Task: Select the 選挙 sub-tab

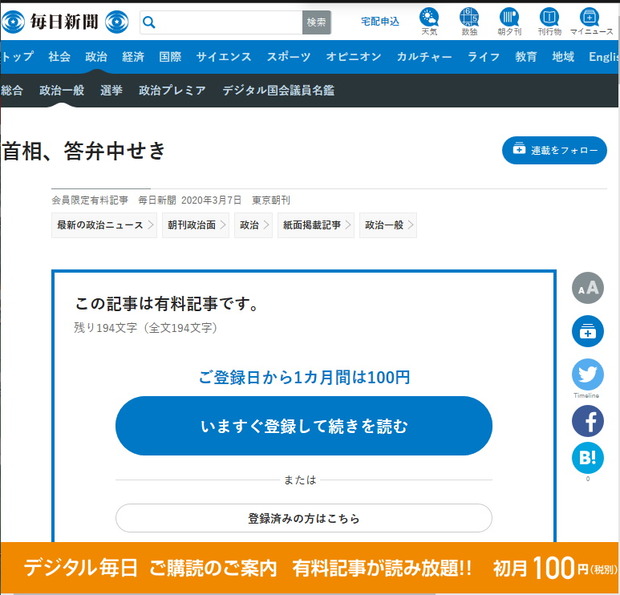Action: click(111, 90)
